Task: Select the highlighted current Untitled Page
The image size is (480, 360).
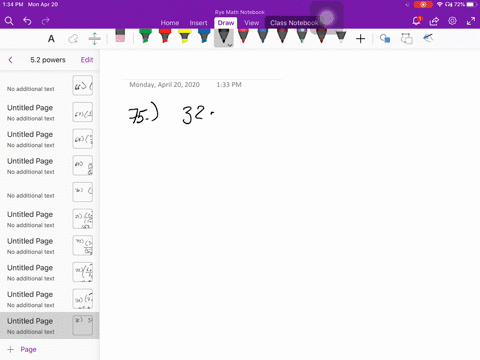Action: tap(50, 326)
